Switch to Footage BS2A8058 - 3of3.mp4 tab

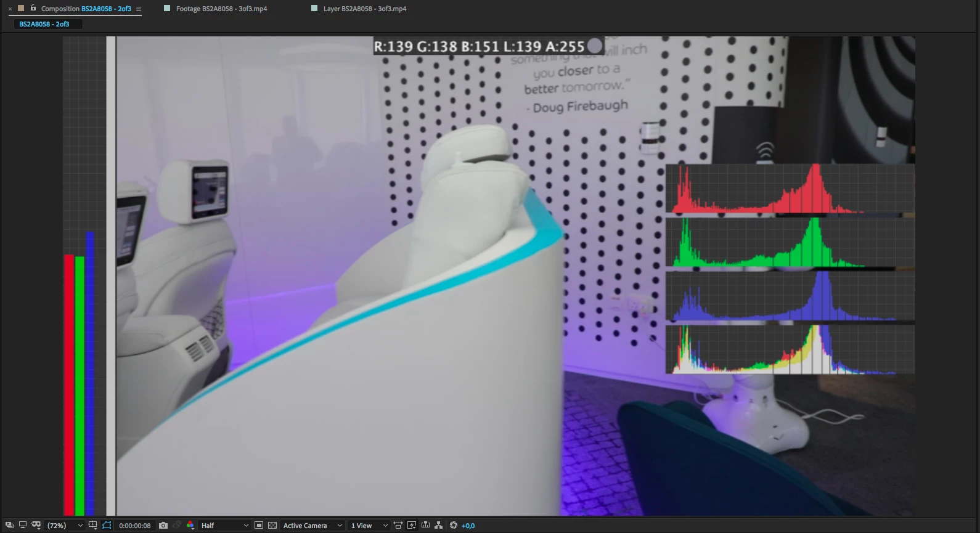click(x=221, y=9)
